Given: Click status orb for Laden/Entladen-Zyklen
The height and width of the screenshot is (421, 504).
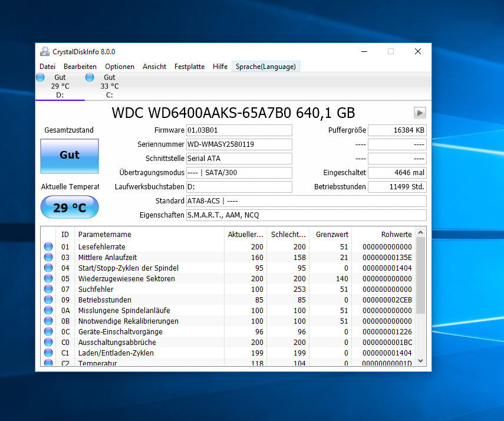Looking at the screenshot, I should [48, 353].
